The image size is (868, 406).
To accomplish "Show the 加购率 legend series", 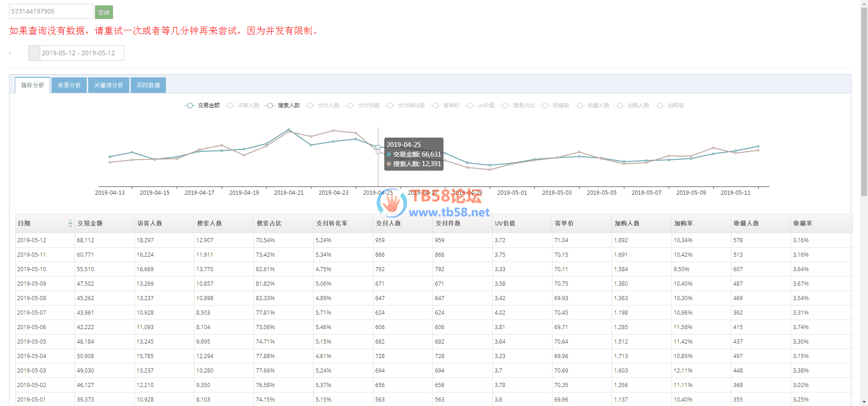I will (x=660, y=105).
